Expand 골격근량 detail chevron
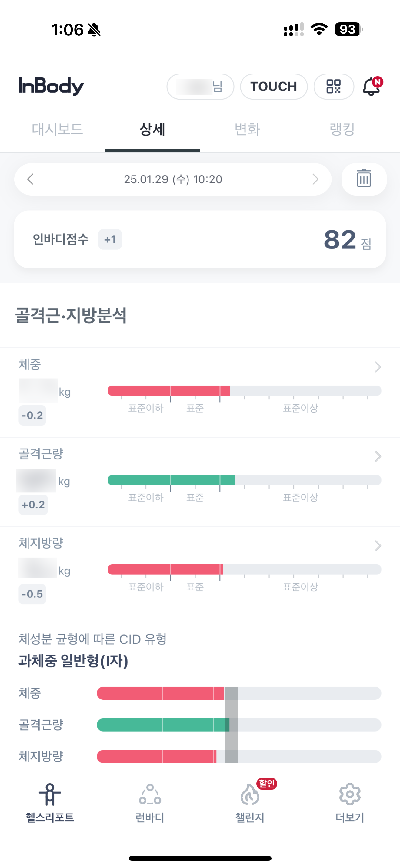This screenshot has width=400, height=868. tap(378, 456)
